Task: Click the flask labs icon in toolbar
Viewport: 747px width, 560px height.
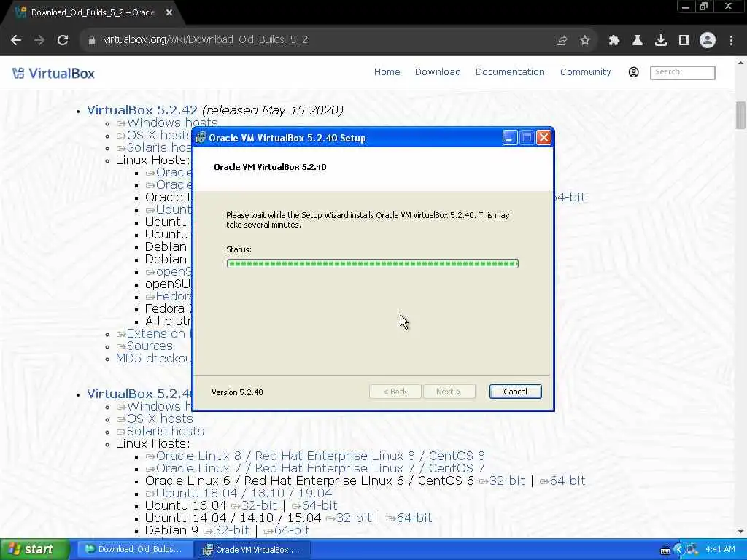Action: 638,41
